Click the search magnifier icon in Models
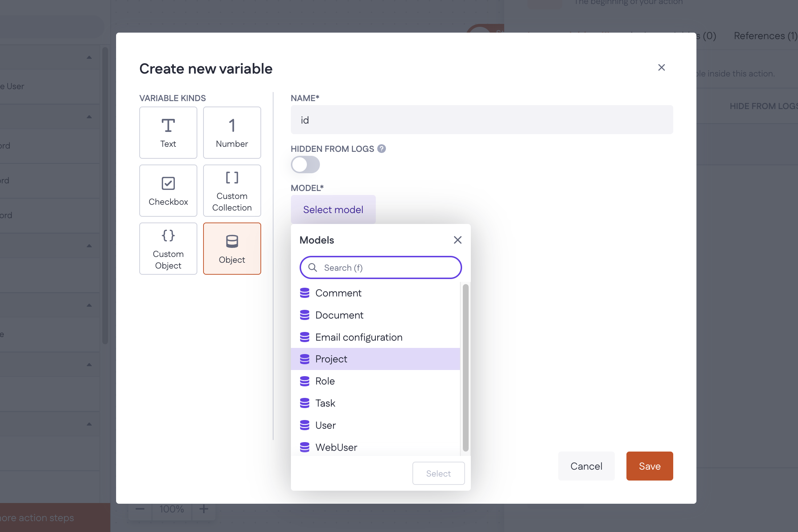The height and width of the screenshot is (532, 798). 312,267
